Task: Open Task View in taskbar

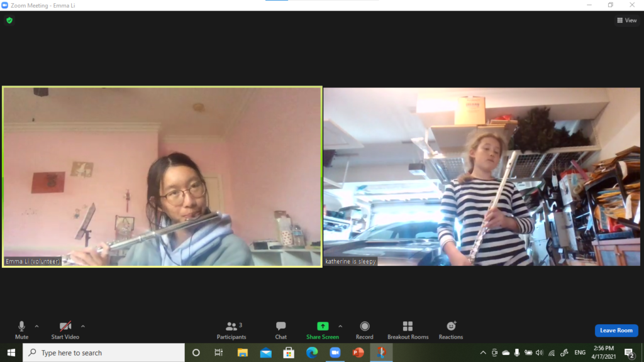Action: click(x=218, y=353)
